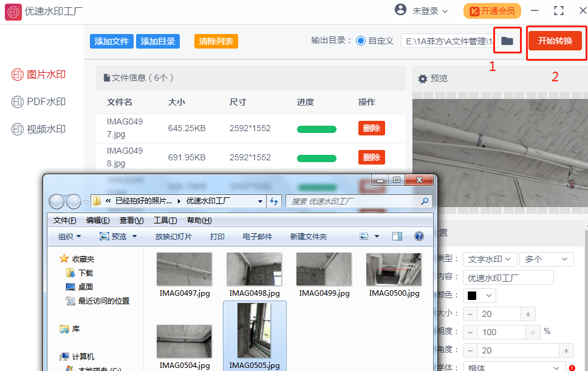Switch to 图片水印 tab
The width and height of the screenshot is (588, 371).
click(39, 75)
